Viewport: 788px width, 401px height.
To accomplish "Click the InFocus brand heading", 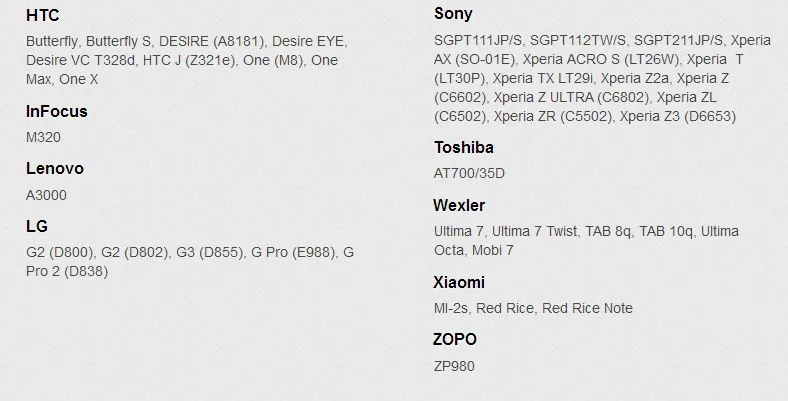I will (x=57, y=111).
